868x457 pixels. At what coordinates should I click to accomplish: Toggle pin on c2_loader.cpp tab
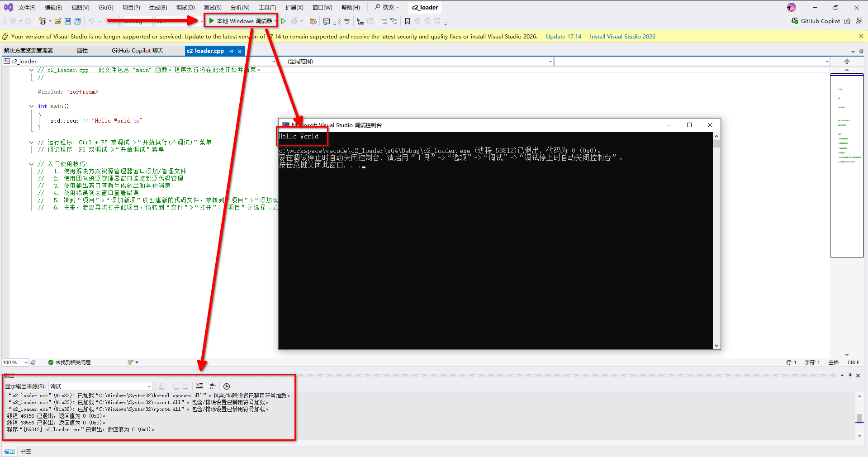click(232, 51)
